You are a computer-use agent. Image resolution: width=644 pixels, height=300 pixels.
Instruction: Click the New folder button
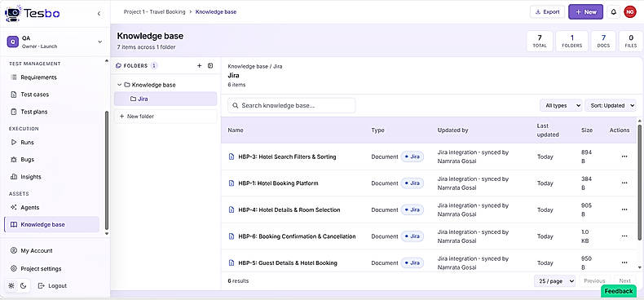point(165,117)
